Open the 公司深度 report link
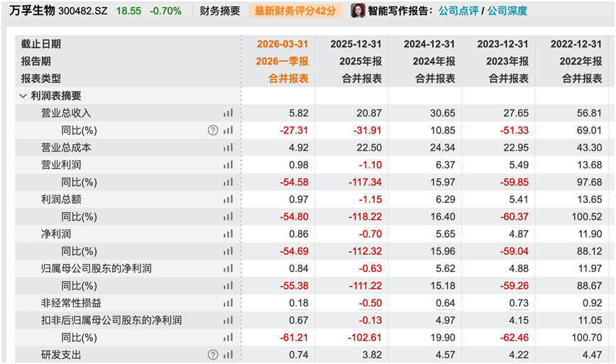This screenshot has height=364, width=616. click(x=507, y=11)
